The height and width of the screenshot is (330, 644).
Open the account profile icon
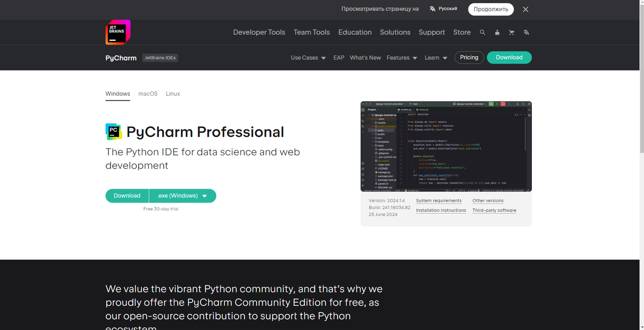coord(497,32)
